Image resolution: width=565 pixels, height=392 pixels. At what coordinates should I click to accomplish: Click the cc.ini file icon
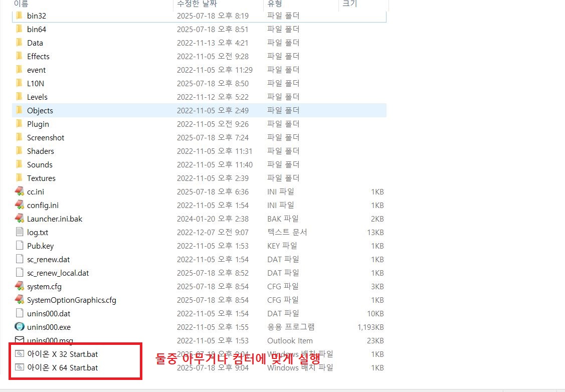(20, 191)
